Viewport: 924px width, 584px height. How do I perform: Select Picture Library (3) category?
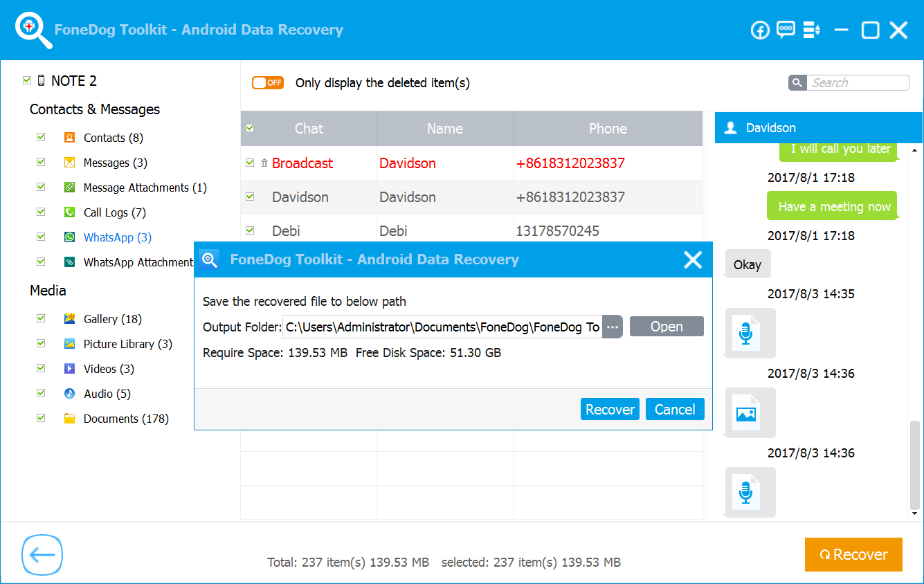(x=128, y=344)
